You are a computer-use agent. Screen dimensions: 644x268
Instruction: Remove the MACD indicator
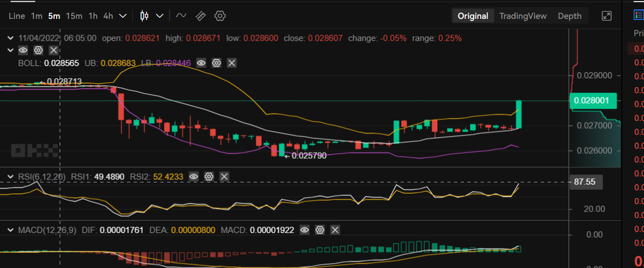pyautogui.click(x=335, y=230)
